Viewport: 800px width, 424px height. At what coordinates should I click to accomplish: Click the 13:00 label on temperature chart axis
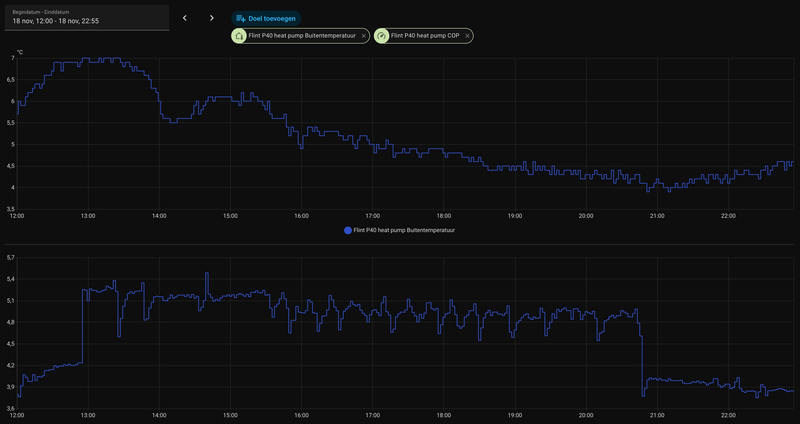coord(88,215)
